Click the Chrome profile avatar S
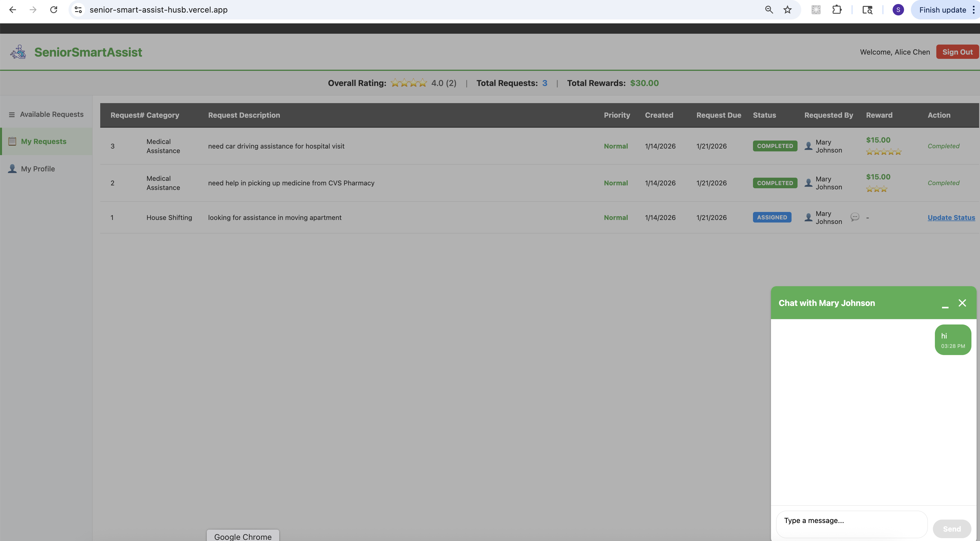The width and height of the screenshot is (980, 541). tap(898, 10)
